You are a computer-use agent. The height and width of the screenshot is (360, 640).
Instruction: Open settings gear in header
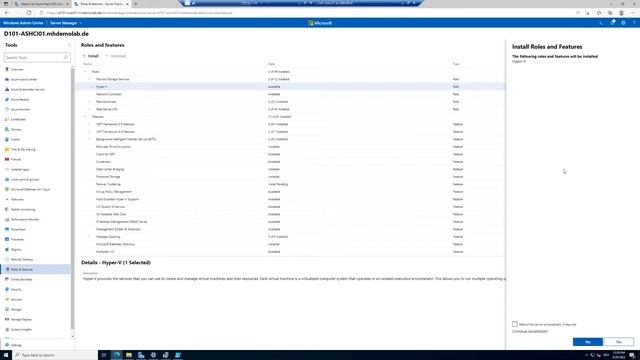point(623,23)
